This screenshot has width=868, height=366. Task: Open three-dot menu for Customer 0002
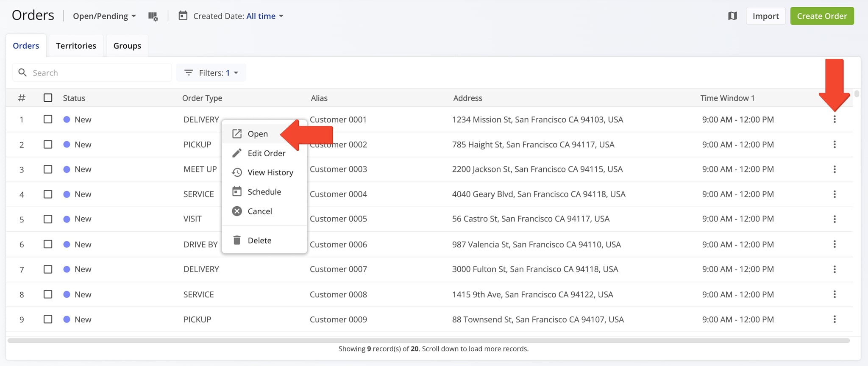click(835, 144)
